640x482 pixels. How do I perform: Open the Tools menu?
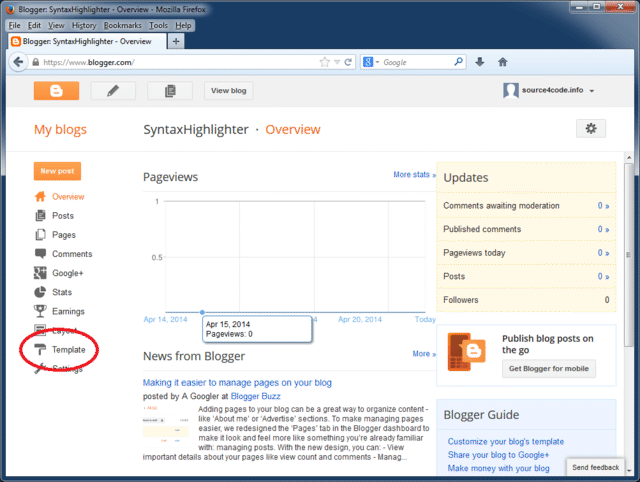158,25
